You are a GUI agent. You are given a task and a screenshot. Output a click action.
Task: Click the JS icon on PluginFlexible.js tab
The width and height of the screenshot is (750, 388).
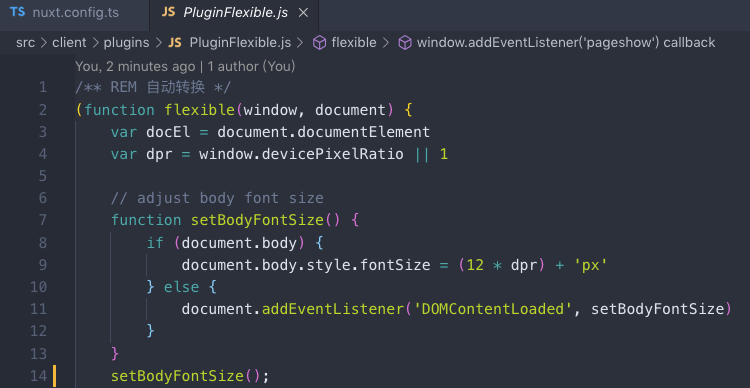point(168,12)
